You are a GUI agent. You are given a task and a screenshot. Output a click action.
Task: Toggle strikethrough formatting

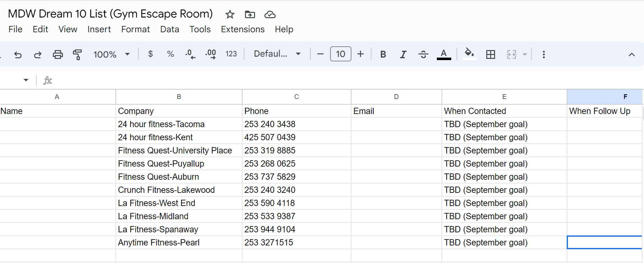click(423, 54)
